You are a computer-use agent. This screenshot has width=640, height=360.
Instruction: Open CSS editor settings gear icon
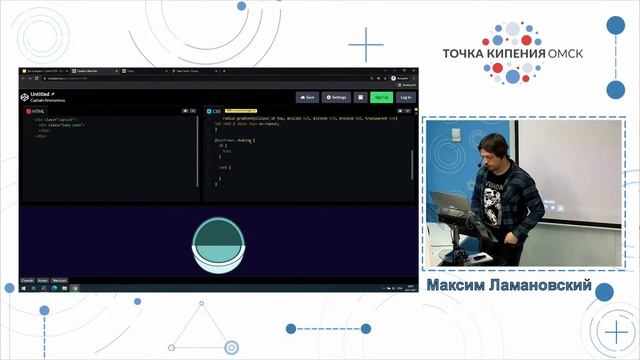[x=400, y=111]
